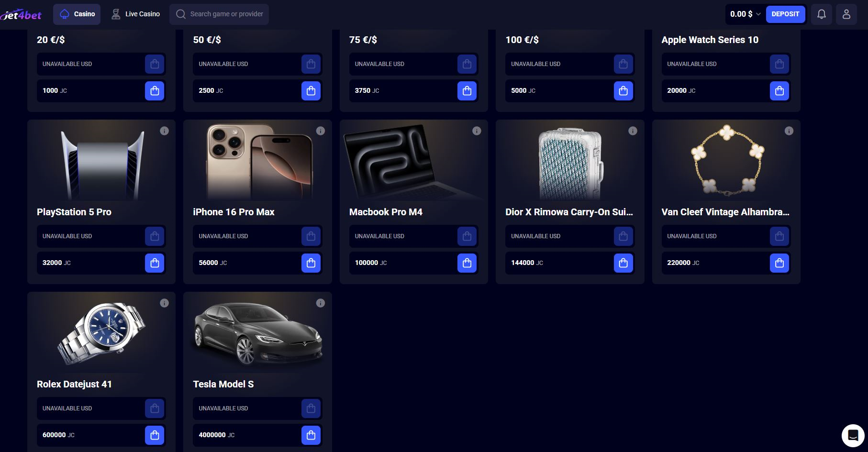
Task: Show info for Macbook Pro M4
Action: [x=477, y=131]
